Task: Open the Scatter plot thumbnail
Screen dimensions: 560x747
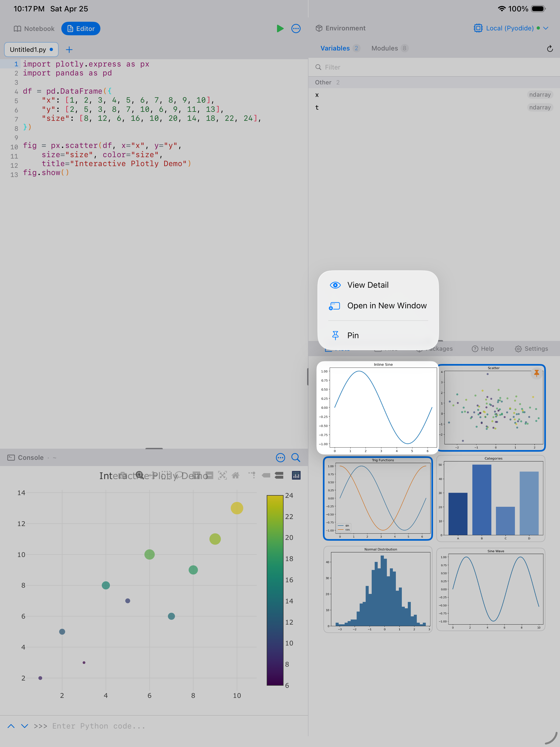Action: (491, 408)
